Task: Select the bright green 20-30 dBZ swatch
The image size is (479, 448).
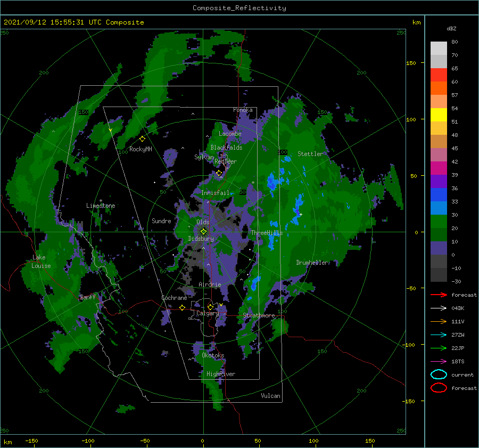Action: tap(439, 222)
